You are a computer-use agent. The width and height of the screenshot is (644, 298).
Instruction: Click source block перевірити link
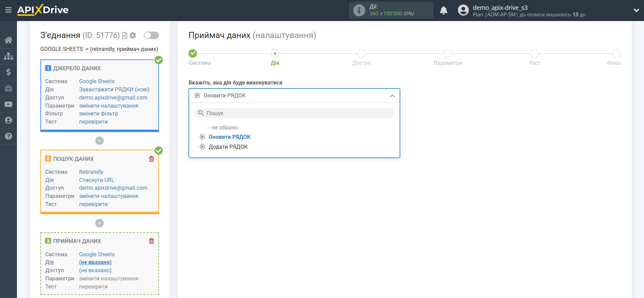pos(94,122)
